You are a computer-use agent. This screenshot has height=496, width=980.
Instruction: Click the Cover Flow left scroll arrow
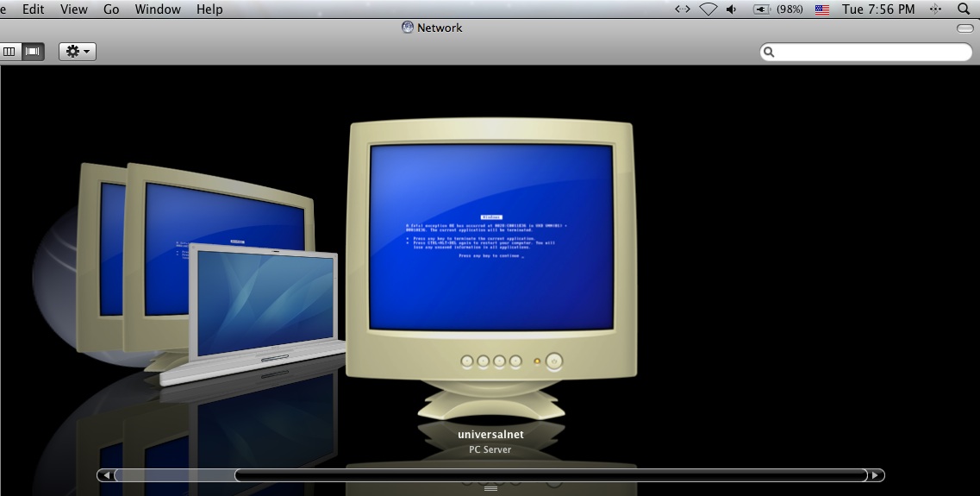coord(106,475)
